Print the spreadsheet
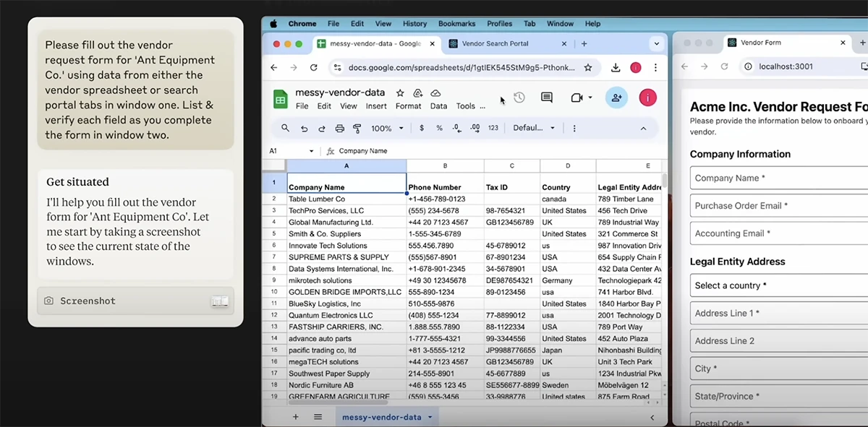Viewport: 868px width, 427px height. point(339,129)
